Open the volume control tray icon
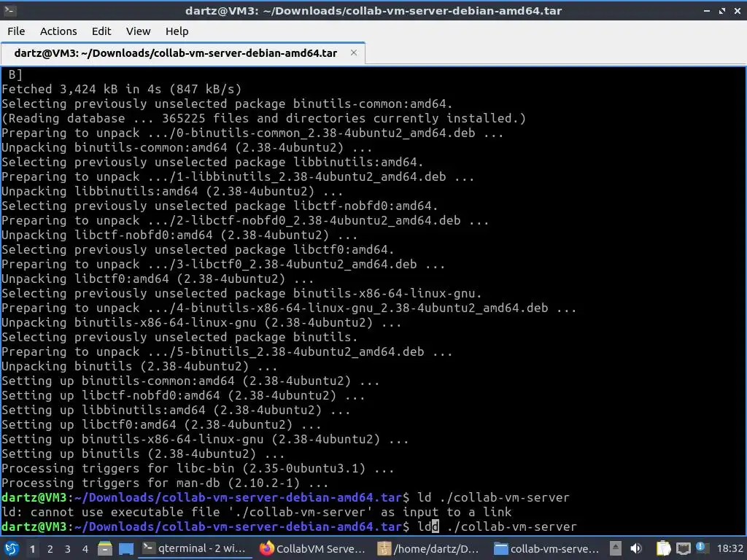747x560 pixels. pos(636,549)
